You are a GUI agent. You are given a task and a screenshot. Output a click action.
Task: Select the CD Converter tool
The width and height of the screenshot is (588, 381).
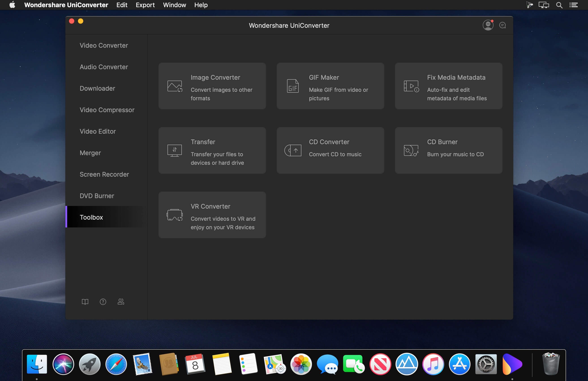pyautogui.click(x=330, y=150)
